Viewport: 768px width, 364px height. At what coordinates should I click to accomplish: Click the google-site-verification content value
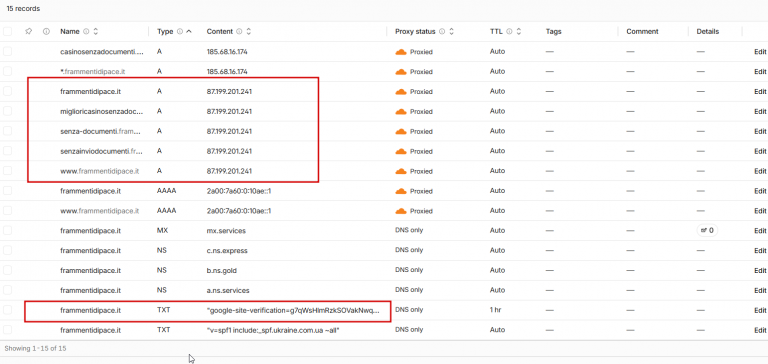tap(293, 310)
